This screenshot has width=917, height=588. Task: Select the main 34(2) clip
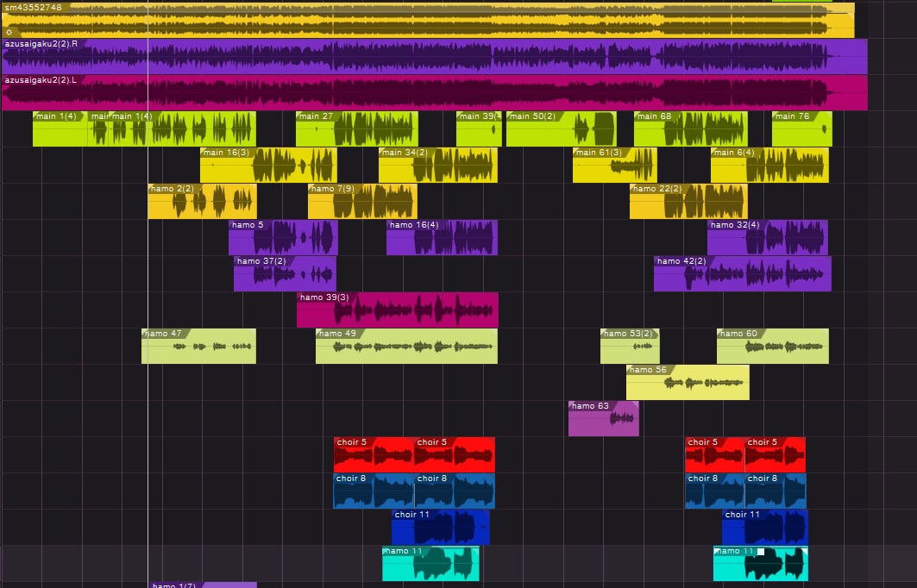(x=438, y=165)
